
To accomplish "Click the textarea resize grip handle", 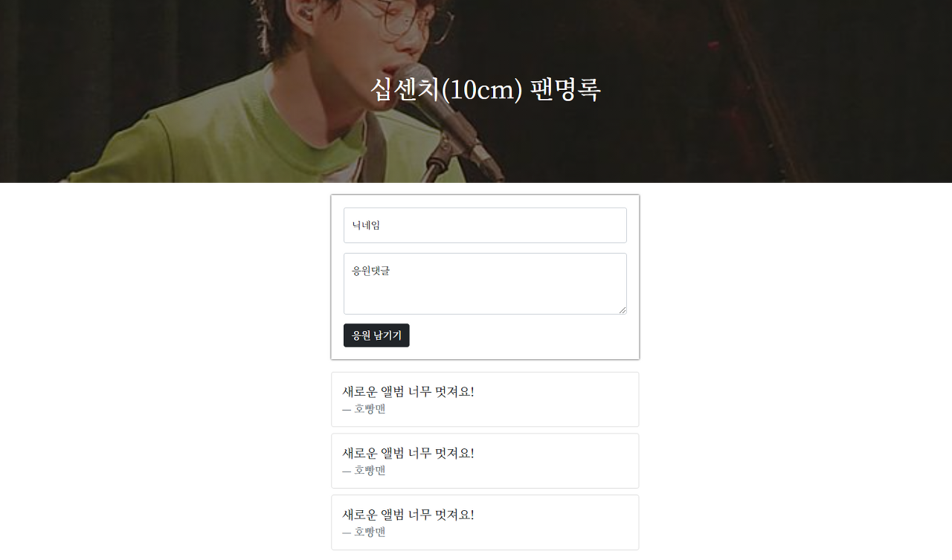I will (x=622, y=309).
